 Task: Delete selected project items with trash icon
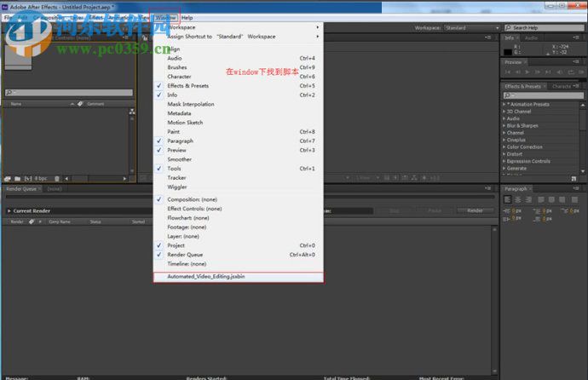[x=57, y=179]
